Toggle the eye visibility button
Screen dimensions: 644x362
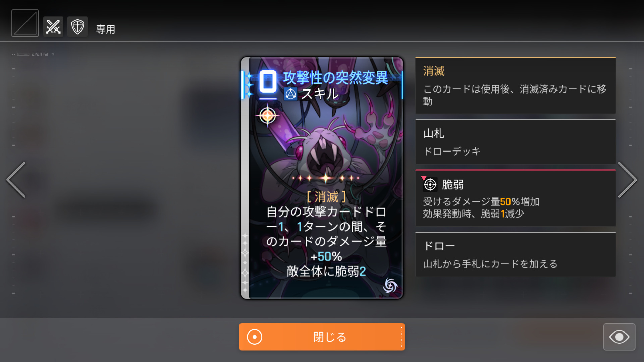coord(619,337)
